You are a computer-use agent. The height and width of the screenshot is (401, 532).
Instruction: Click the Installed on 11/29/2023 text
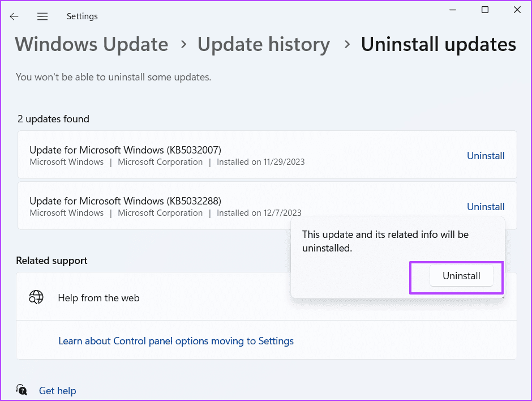click(x=260, y=162)
